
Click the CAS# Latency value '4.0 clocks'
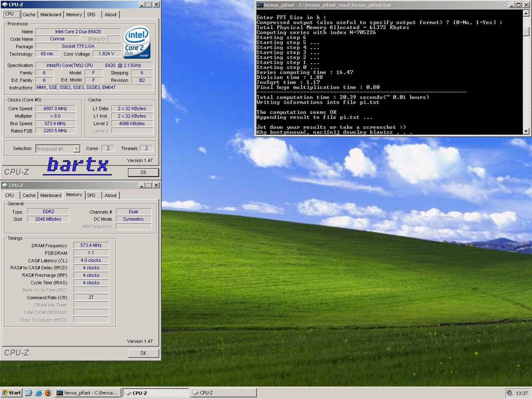91,260
